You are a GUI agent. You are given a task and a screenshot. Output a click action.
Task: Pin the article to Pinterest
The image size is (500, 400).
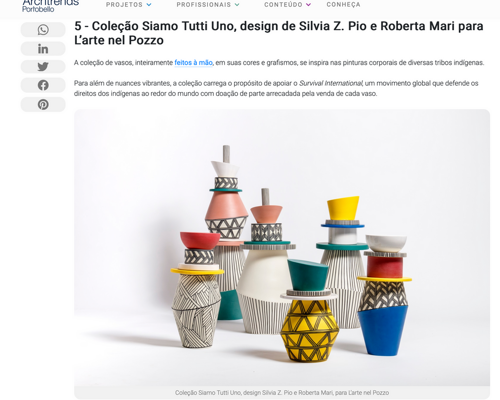tap(43, 105)
